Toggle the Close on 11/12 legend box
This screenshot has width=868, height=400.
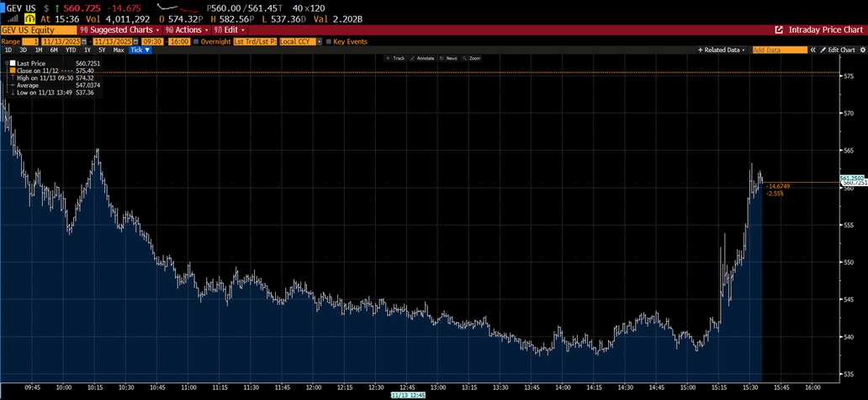[x=11, y=71]
